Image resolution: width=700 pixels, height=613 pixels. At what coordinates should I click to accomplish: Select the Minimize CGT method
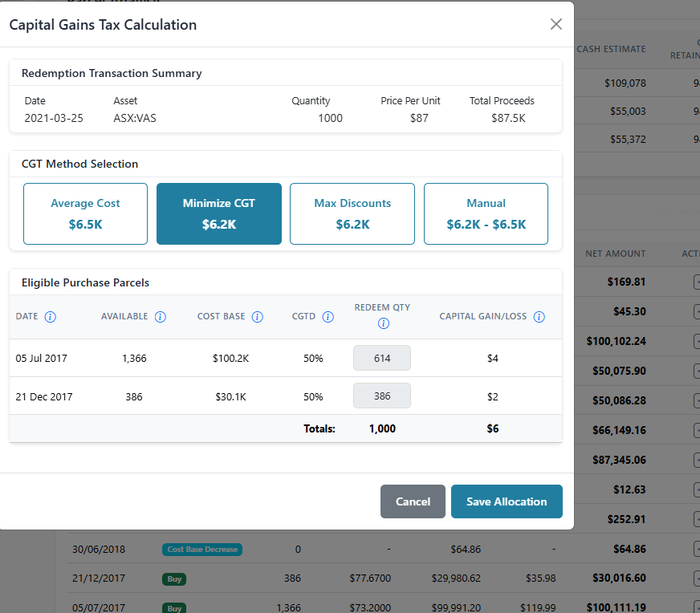(x=219, y=213)
